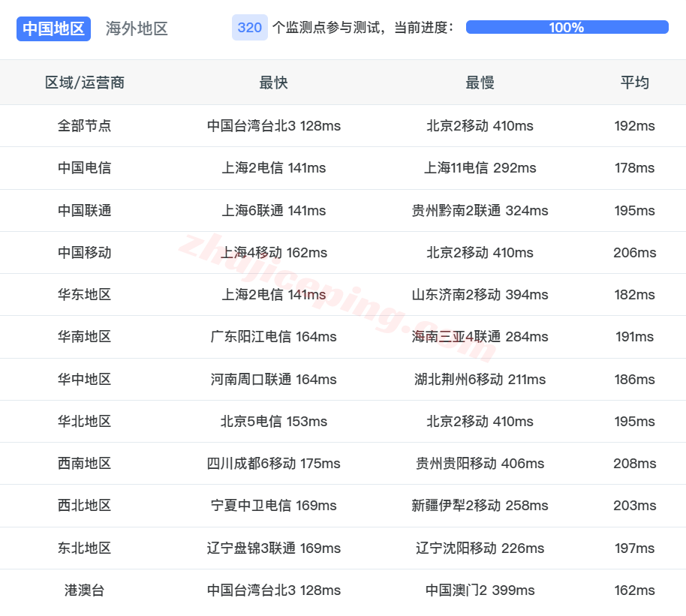Click 中国台湾台北3 128ms in 全部节点 row

(x=273, y=125)
